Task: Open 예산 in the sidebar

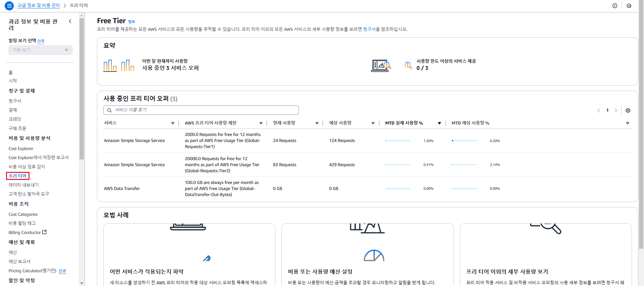Action: pyautogui.click(x=13, y=252)
